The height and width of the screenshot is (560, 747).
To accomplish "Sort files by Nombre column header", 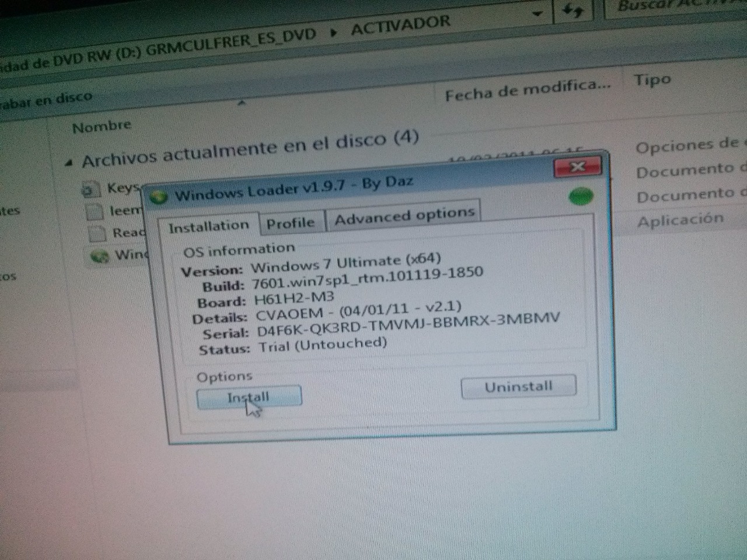I will coord(102,127).
